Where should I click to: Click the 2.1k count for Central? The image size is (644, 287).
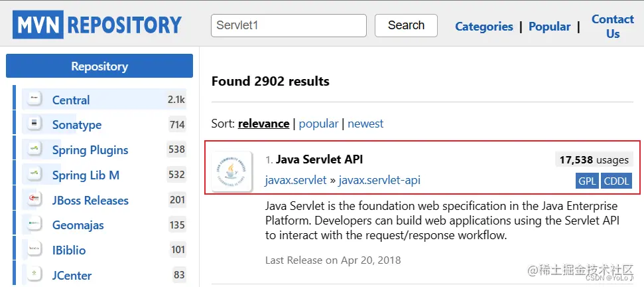coord(176,100)
